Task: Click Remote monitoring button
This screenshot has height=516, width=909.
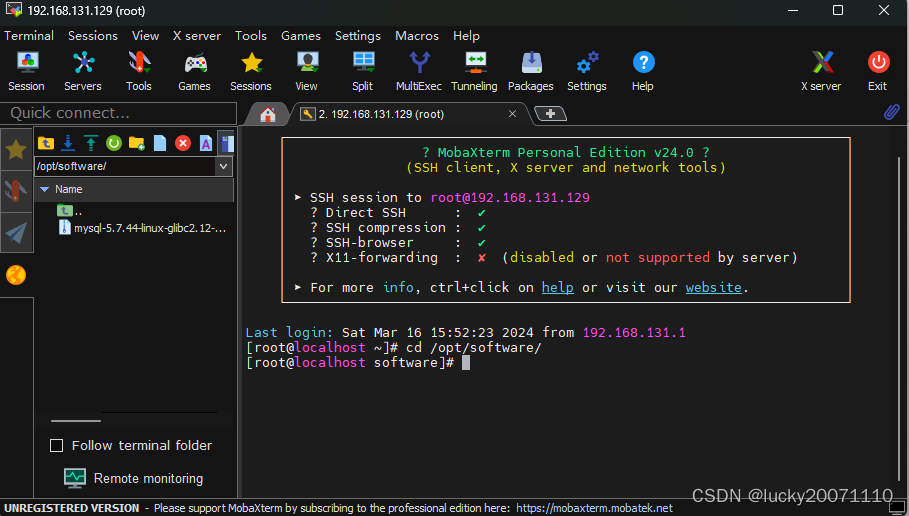Action: point(133,478)
